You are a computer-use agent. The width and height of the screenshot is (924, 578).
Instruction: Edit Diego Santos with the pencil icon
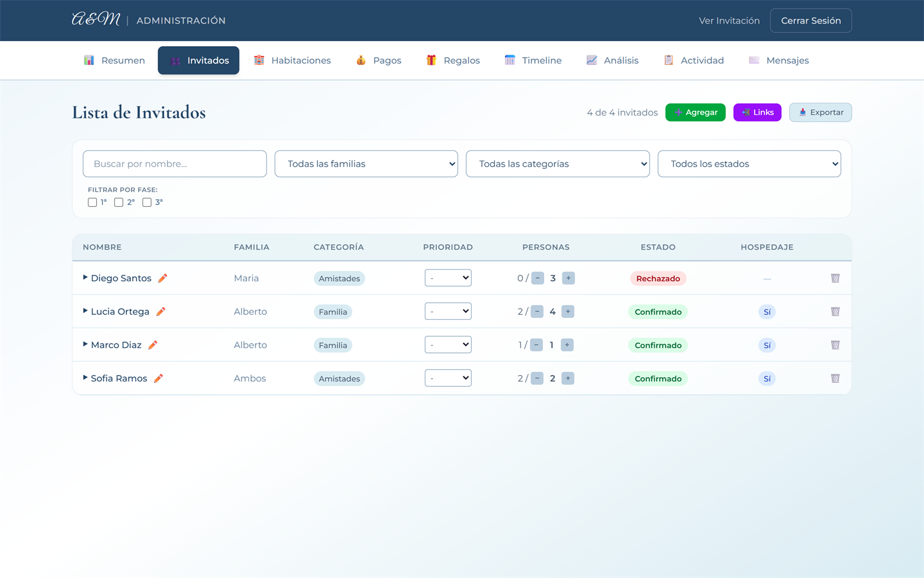click(x=162, y=278)
